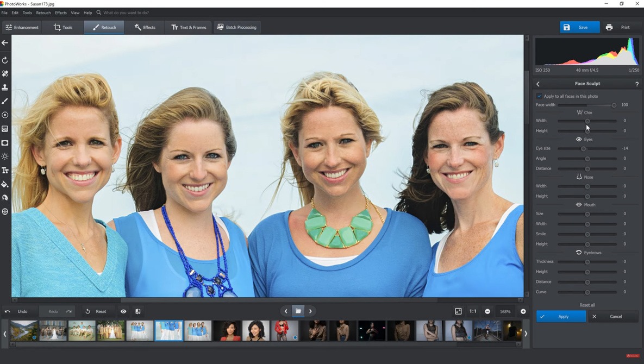Screen dimensions: 644x364
Task: Click the Cancel button
Action: (x=614, y=316)
